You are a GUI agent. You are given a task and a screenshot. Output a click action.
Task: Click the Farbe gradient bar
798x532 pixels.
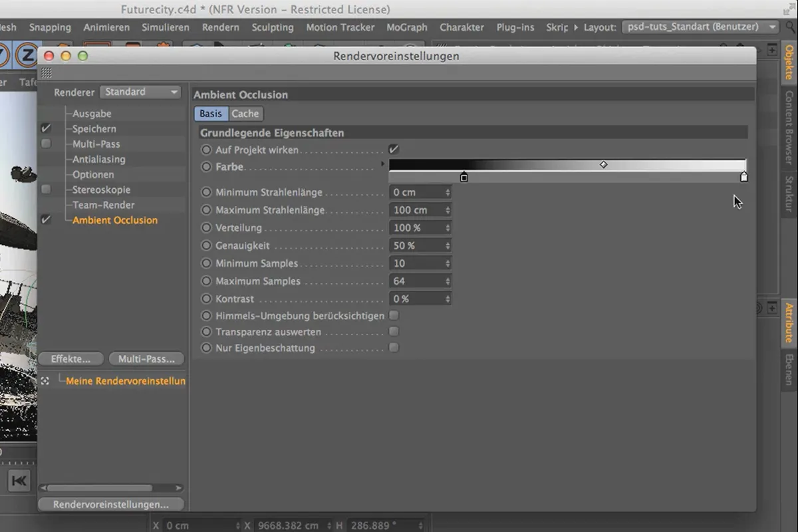(567, 165)
